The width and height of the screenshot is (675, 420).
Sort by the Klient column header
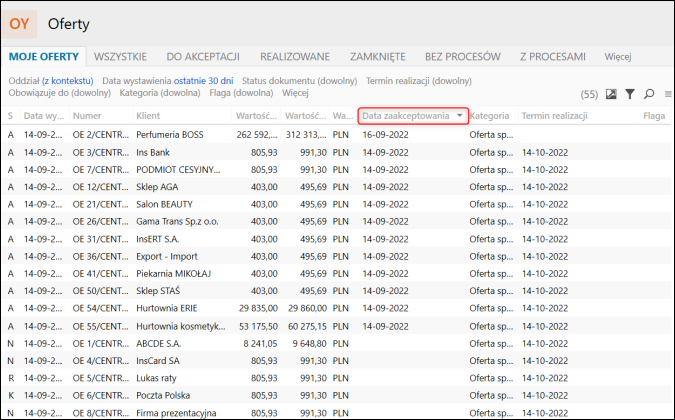tap(148, 116)
